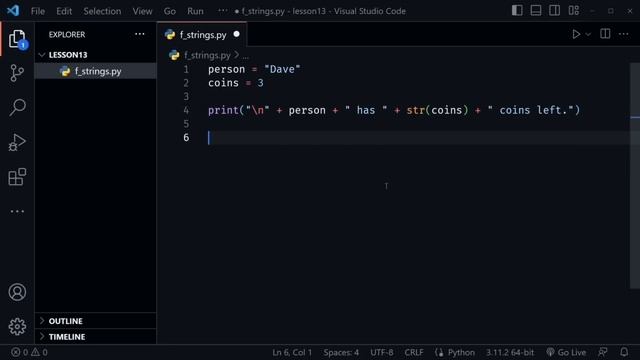Open the Search view

[17, 108]
